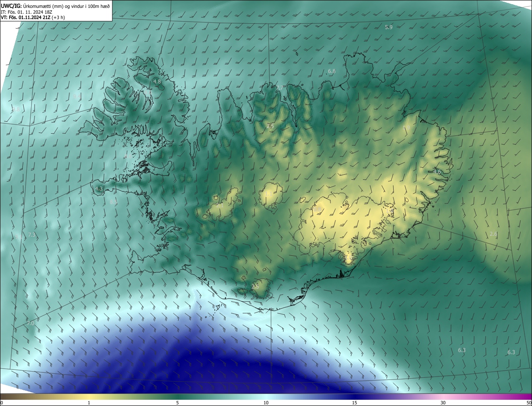The width and height of the screenshot is (532, 406).
Task: Click the UWC/IG map title text
Action: [x=55, y=5]
